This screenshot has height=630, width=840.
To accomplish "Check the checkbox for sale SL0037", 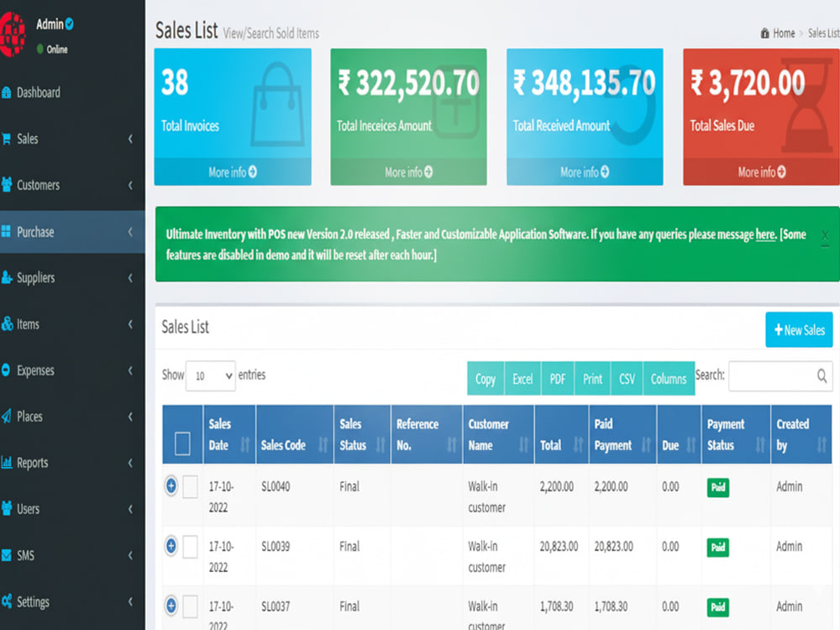I will coord(190,607).
